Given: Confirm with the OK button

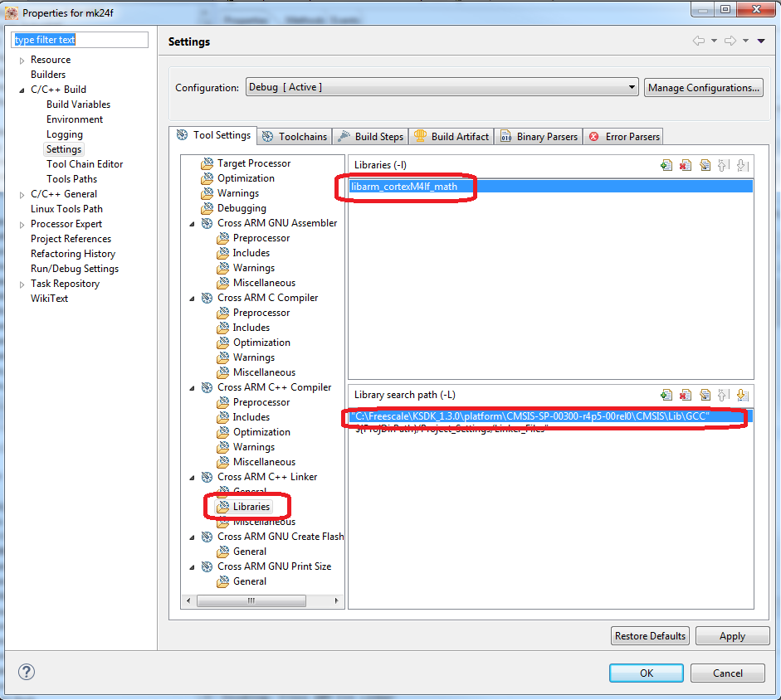Looking at the screenshot, I should [647, 673].
